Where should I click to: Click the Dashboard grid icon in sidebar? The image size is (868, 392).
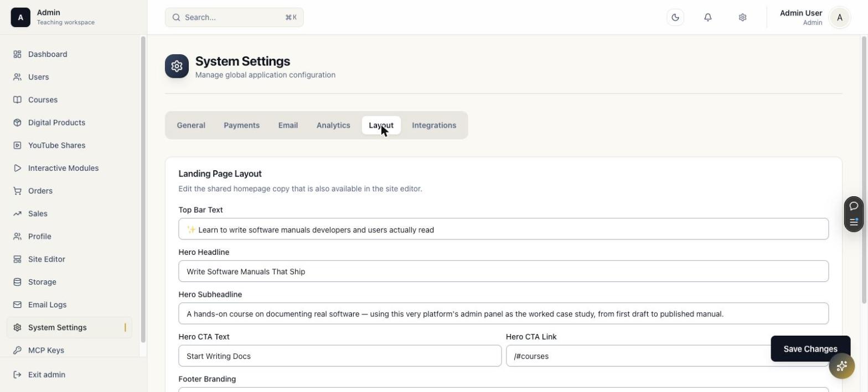17,54
